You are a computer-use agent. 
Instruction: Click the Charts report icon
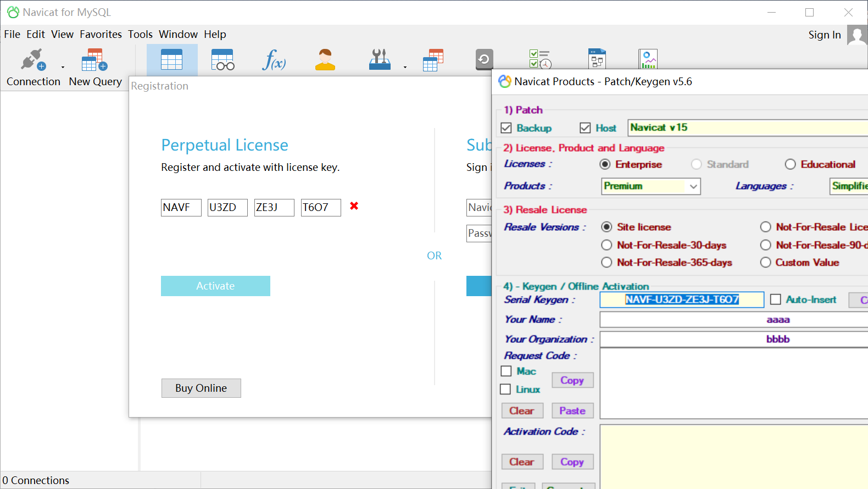[648, 59]
